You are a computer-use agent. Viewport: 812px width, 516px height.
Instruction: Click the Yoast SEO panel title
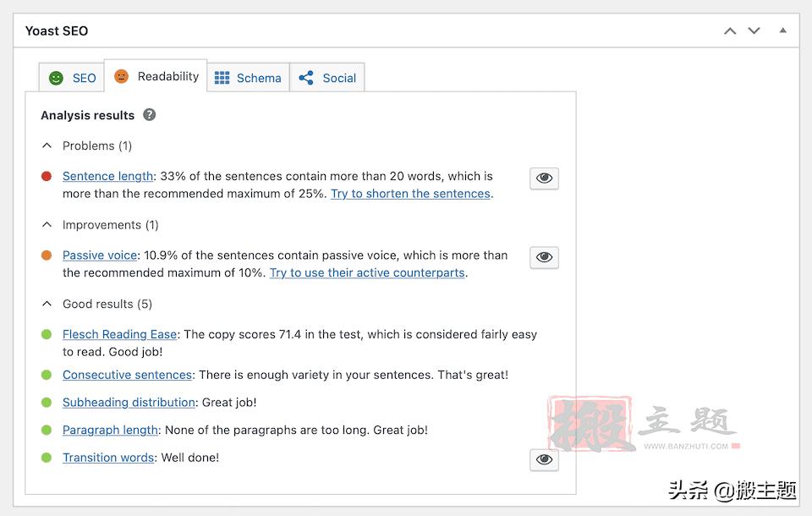click(57, 31)
